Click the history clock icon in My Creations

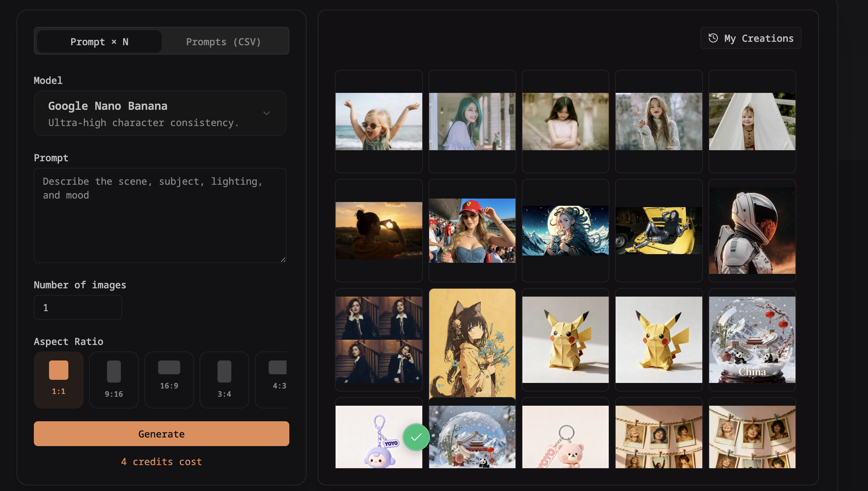(713, 38)
